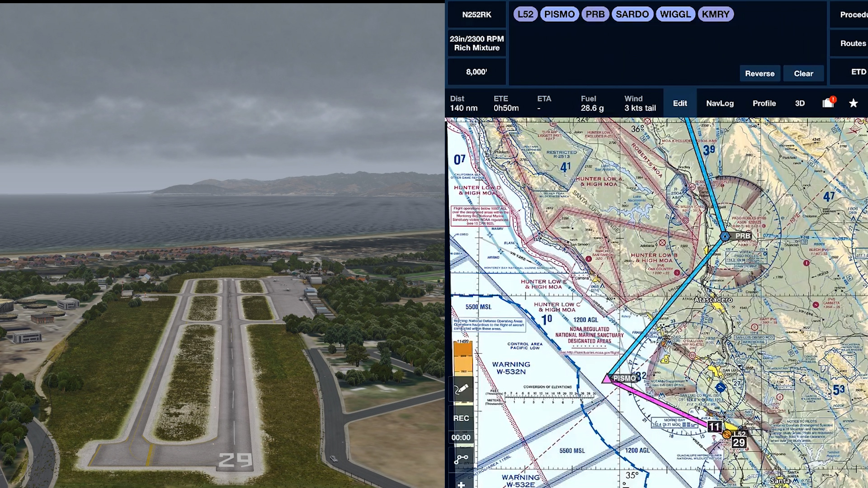Image resolution: width=868 pixels, height=488 pixels.
Task: Open the PISMO waypoint chip options
Action: (x=560, y=14)
